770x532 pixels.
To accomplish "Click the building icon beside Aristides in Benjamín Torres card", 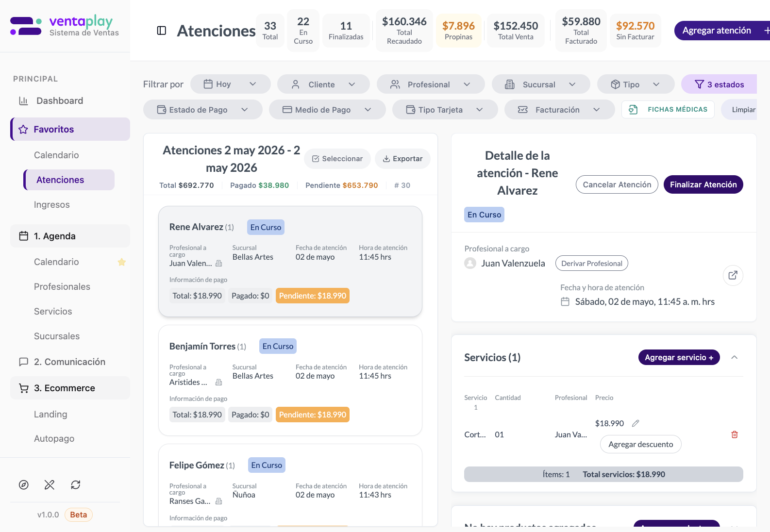I will tap(219, 382).
